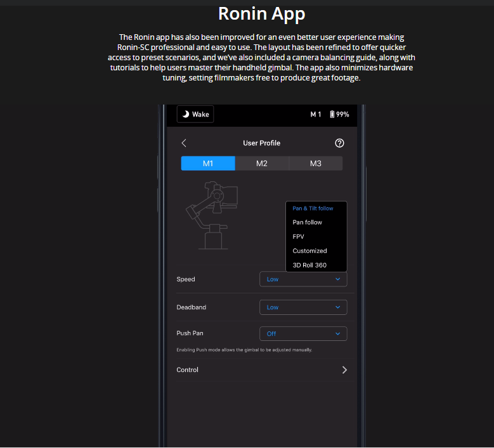Click the Ronin app description paragraph
The image size is (494, 448).
coord(261,58)
